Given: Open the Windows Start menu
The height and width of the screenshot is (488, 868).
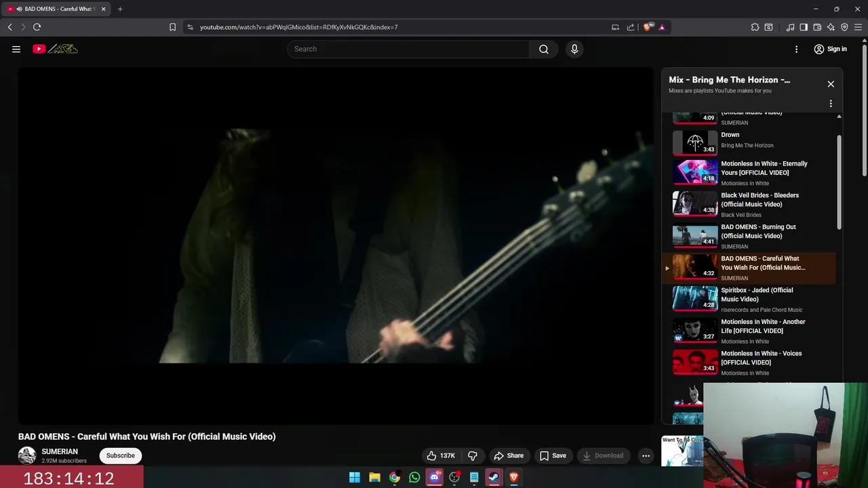Looking at the screenshot, I should (355, 477).
